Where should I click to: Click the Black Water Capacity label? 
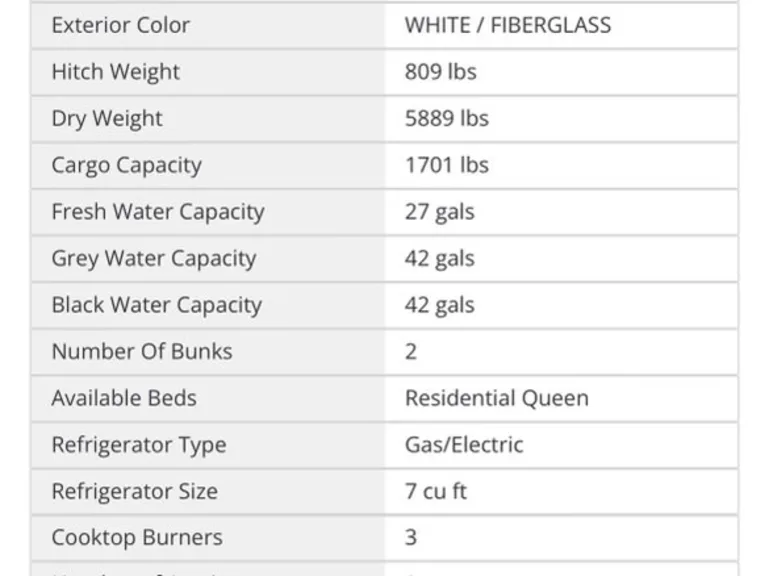[157, 305]
